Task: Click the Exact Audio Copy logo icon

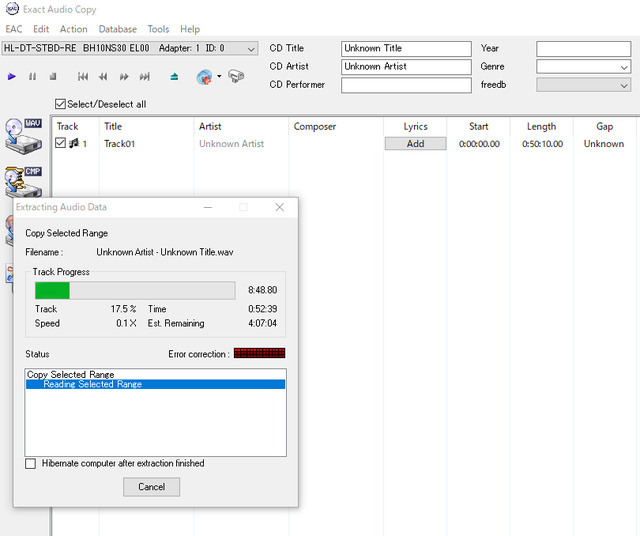Action: click(12, 9)
